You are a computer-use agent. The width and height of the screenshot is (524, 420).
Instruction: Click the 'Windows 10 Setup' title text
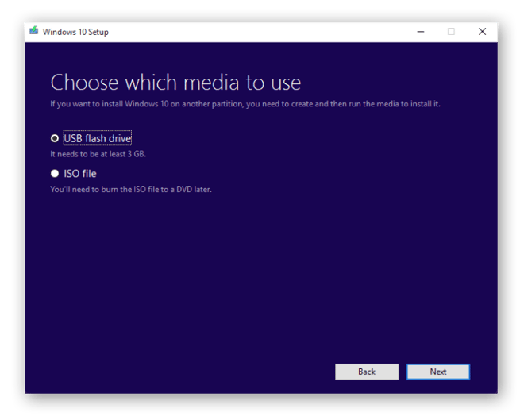tap(75, 32)
